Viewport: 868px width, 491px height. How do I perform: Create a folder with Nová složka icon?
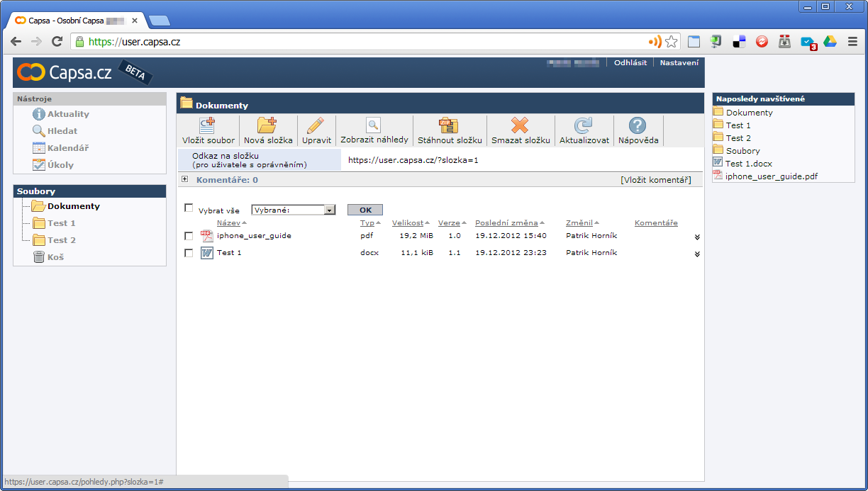pyautogui.click(x=267, y=126)
